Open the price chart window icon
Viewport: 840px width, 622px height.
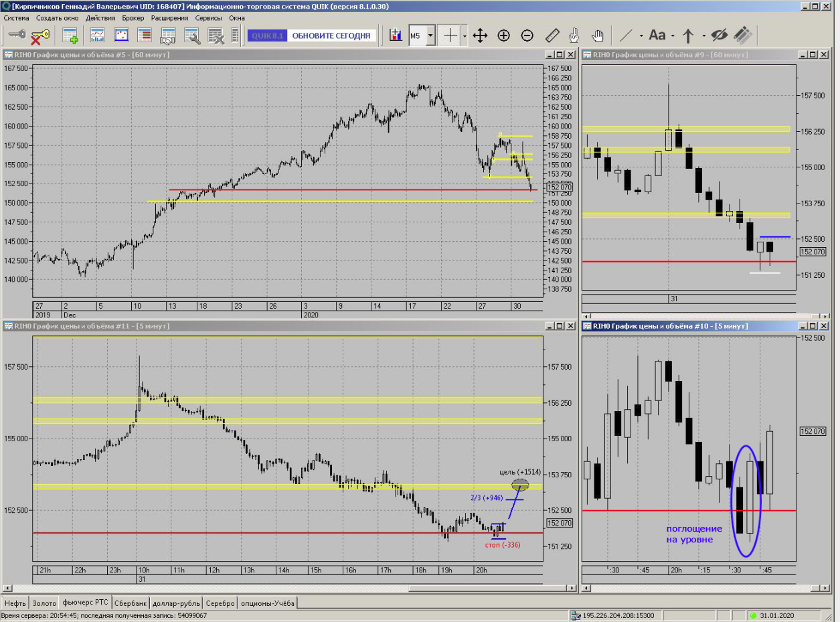(x=98, y=35)
